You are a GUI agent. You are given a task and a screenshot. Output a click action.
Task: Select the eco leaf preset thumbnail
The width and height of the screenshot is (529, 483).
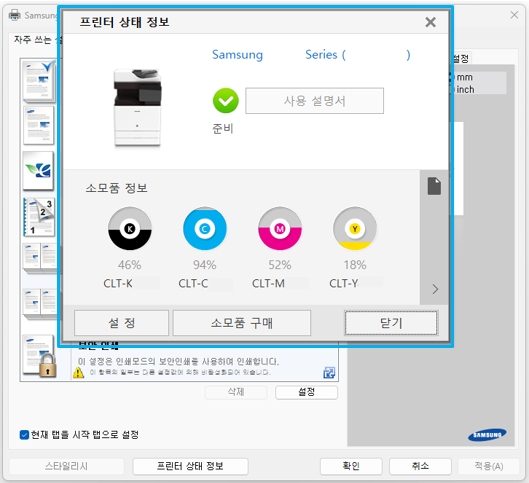[x=38, y=171]
